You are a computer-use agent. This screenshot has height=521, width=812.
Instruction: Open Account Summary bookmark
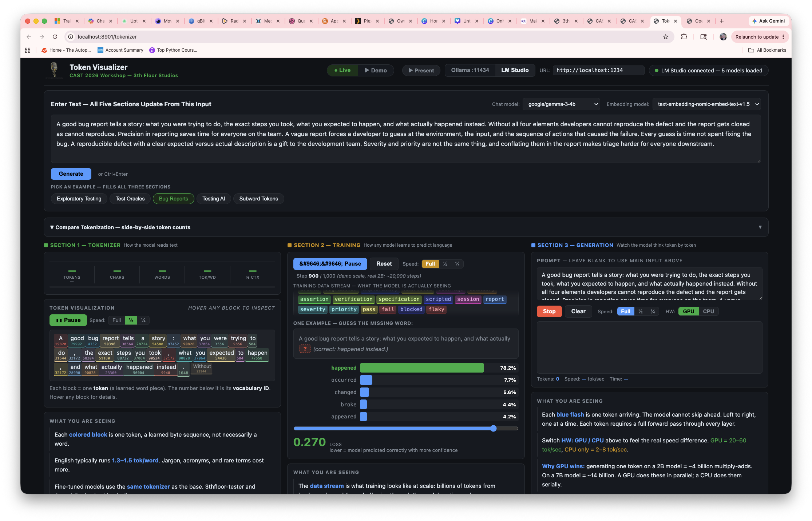coord(120,50)
